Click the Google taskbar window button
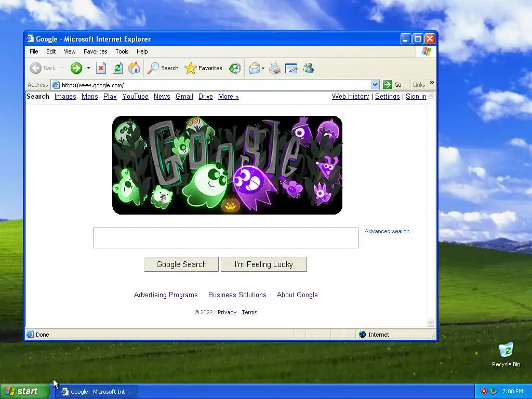 [97, 392]
